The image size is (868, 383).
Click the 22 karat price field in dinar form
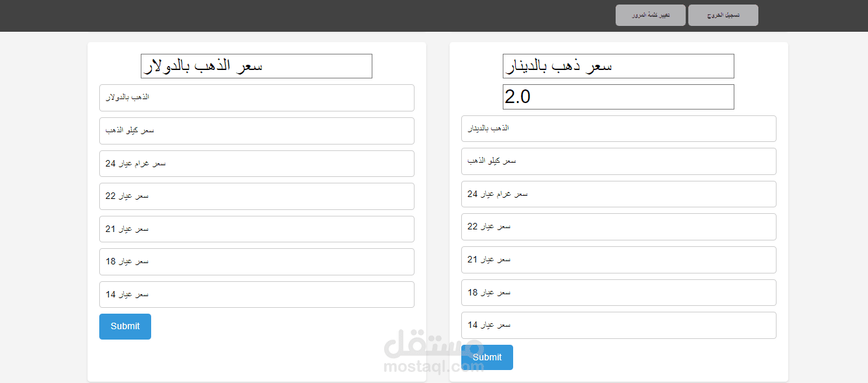(x=618, y=226)
